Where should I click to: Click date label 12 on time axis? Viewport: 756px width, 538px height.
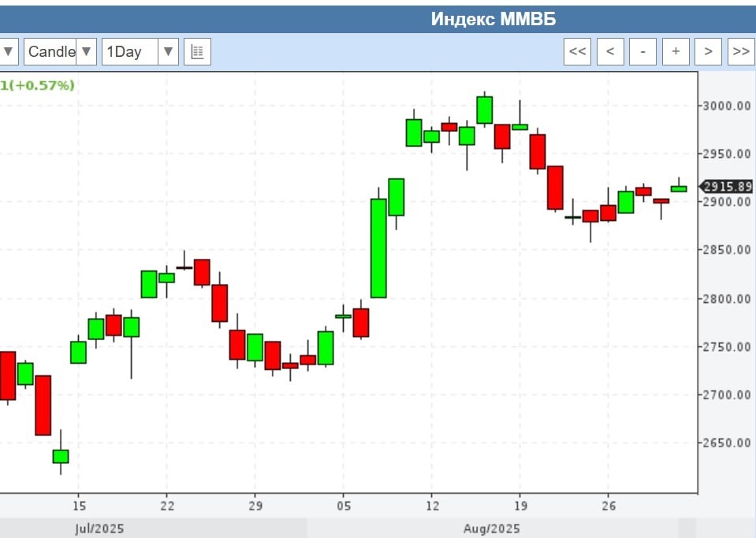point(433,506)
